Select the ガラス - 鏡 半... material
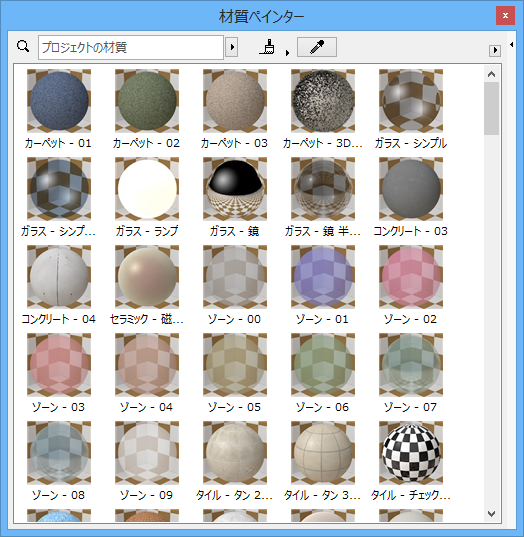Viewport: 524px width, 537px height. tap(323, 189)
